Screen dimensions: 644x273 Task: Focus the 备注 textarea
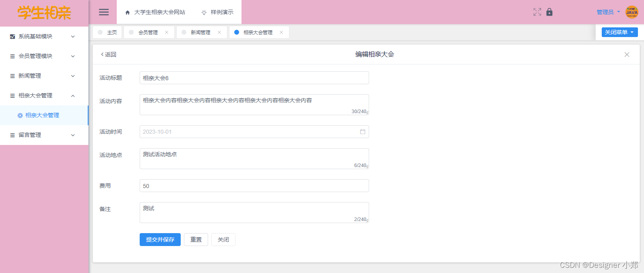(x=254, y=213)
